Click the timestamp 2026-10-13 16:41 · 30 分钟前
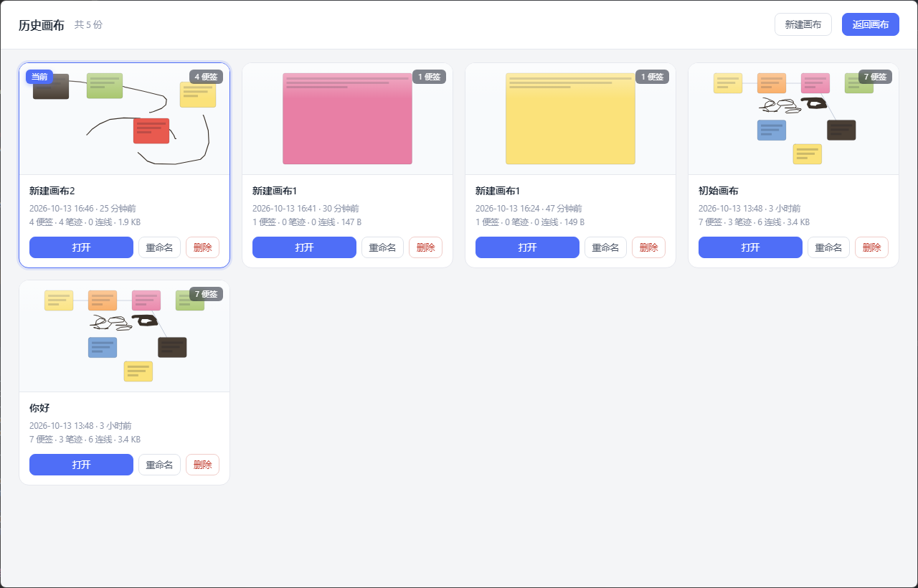The width and height of the screenshot is (918, 588). pos(306,208)
